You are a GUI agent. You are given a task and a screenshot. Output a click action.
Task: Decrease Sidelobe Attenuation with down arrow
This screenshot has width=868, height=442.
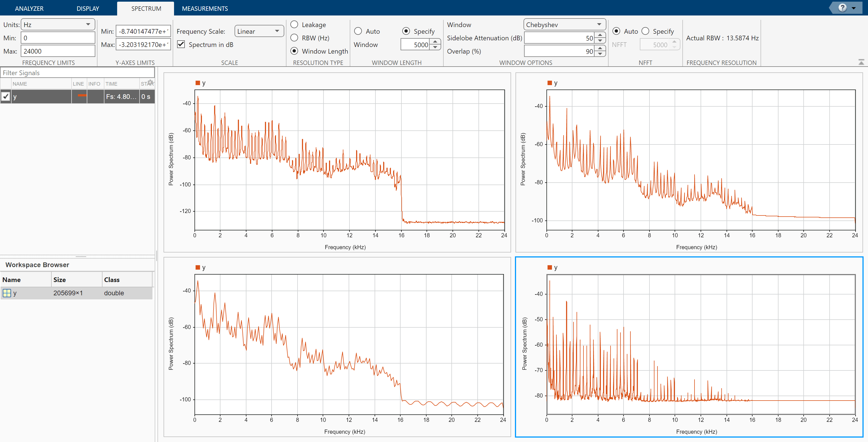pos(600,41)
